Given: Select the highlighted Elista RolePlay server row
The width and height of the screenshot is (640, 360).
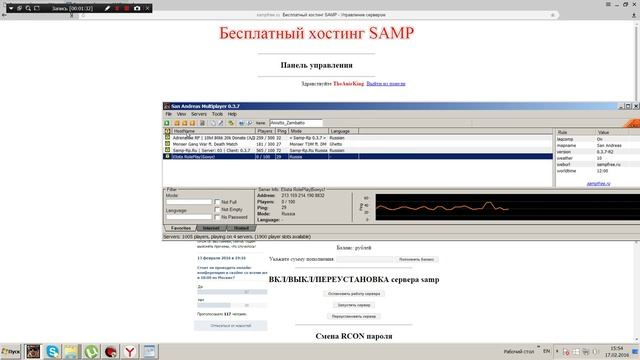Looking at the screenshot, I should click(x=358, y=156).
